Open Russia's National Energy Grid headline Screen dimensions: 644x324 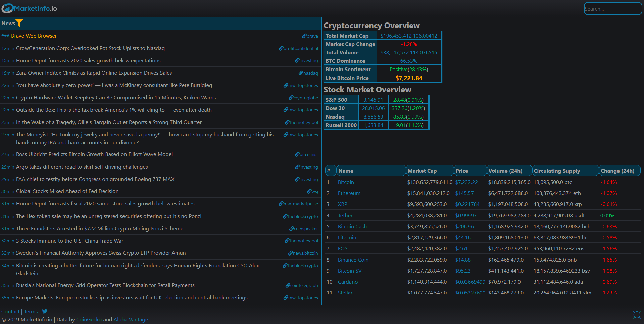coord(105,285)
